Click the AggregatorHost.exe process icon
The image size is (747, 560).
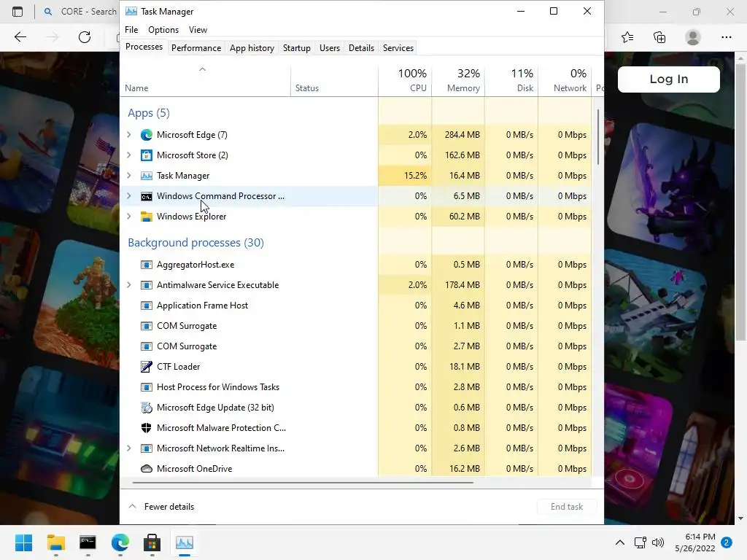(x=146, y=265)
